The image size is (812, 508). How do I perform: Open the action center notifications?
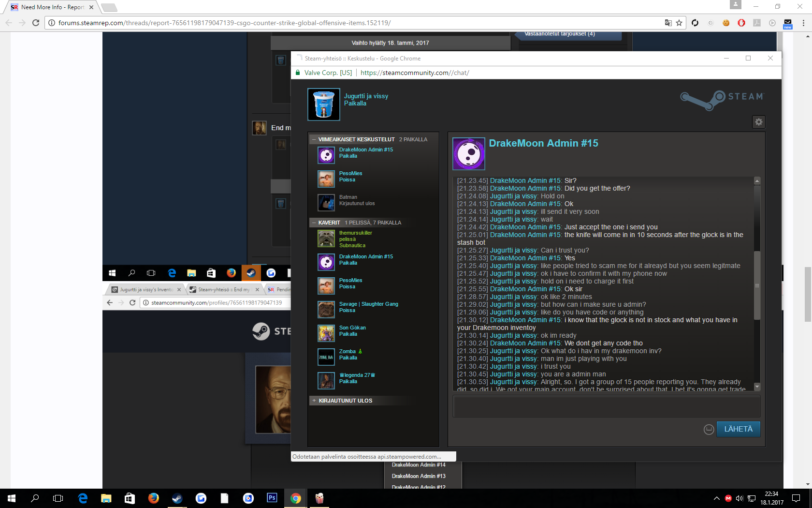796,498
